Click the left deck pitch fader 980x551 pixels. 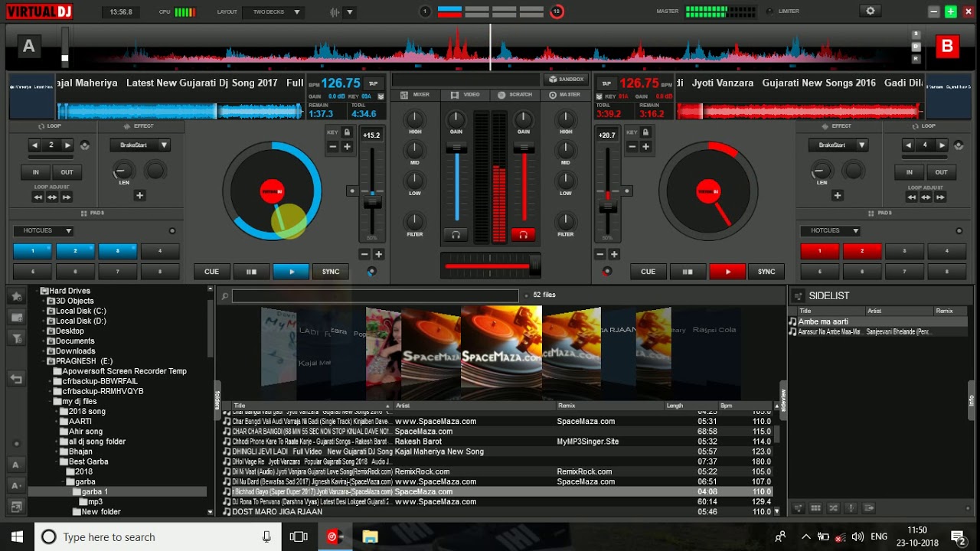[x=372, y=203]
